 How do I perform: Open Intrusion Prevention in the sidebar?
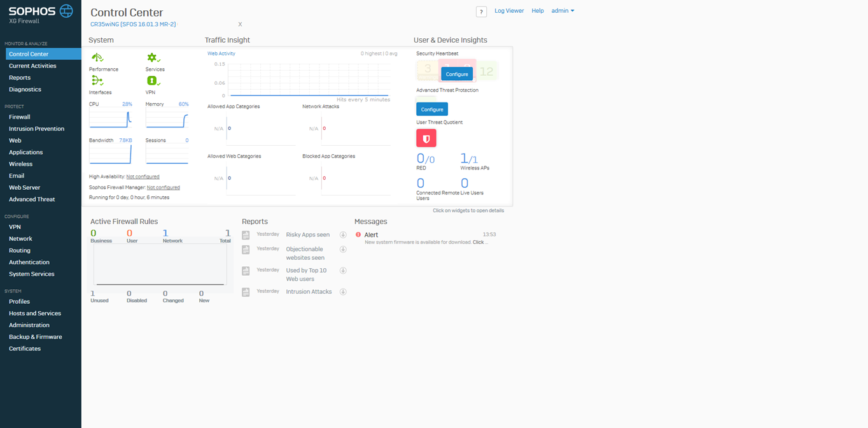pos(36,129)
